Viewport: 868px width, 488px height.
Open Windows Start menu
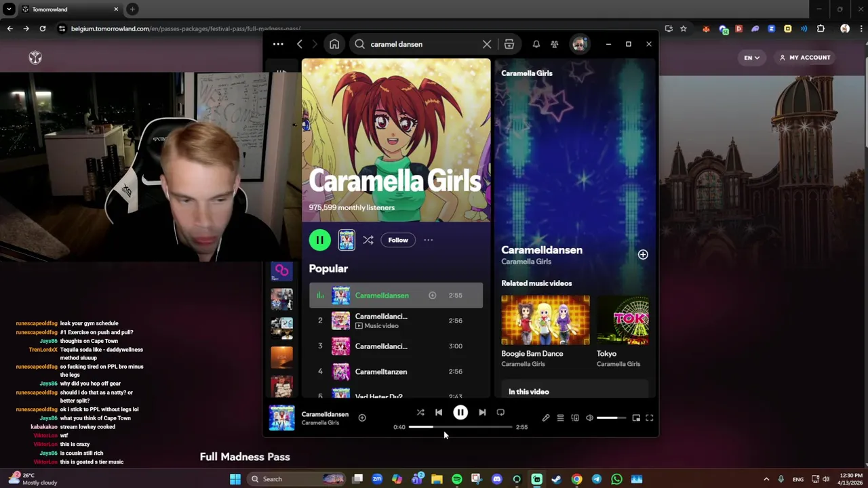pos(235,479)
